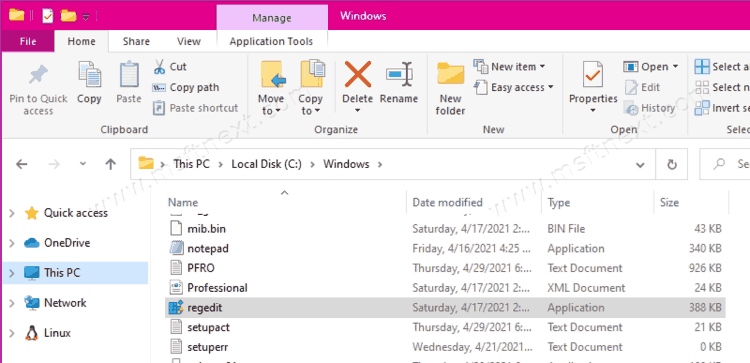750x363 pixels.
Task: Click the notepad application icon
Action: pos(176,248)
